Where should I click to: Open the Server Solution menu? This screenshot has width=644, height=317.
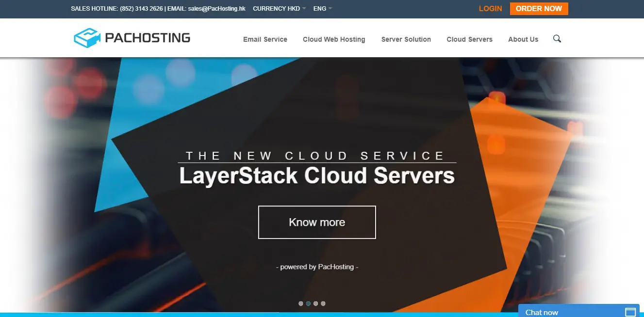[x=406, y=39]
